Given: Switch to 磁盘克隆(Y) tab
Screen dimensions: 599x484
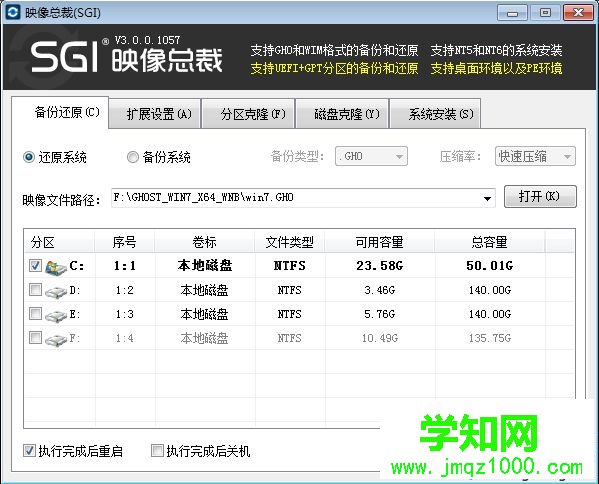Looking at the screenshot, I should pos(342,114).
